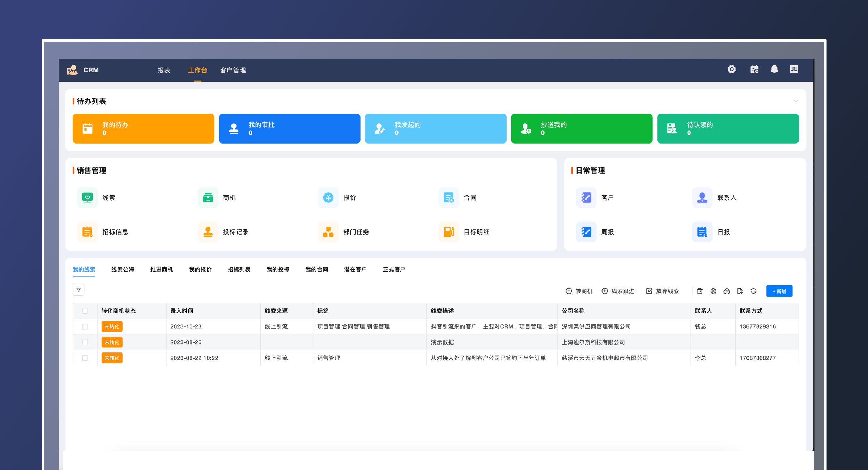868x470 pixels.
Task: Open the 目标明细 module icon
Action: tap(448, 232)
